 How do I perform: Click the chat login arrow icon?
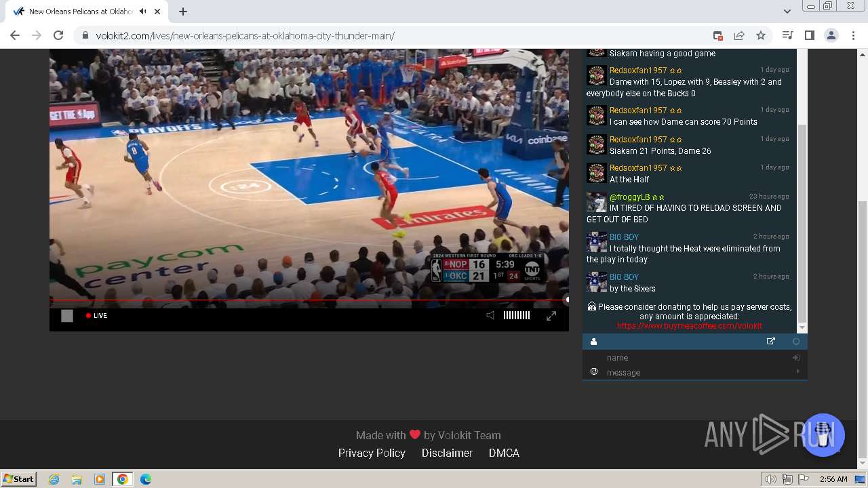click(796, 357)
